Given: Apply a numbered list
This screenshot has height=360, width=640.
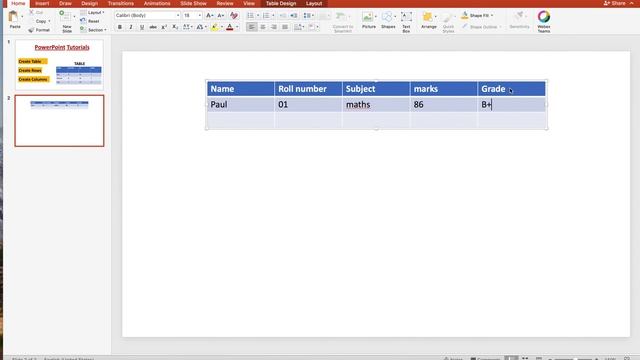Looking at the screenshot, I should pos(266,16).
